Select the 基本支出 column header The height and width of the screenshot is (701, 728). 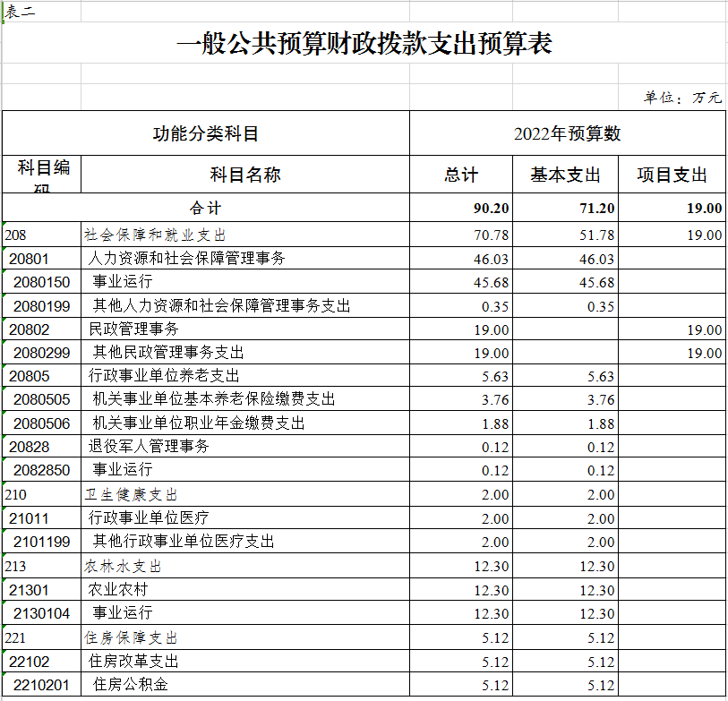tap(566, 175)
